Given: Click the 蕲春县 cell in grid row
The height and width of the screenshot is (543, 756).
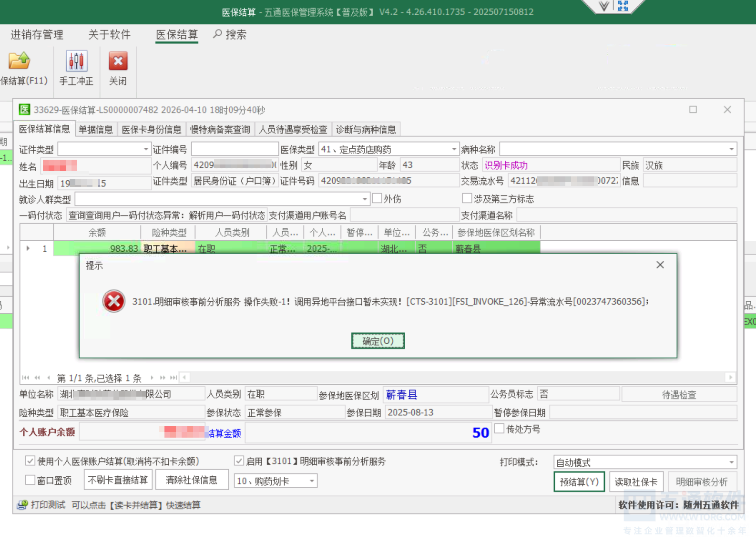Looking at the screenshot, I should (496, 248).
